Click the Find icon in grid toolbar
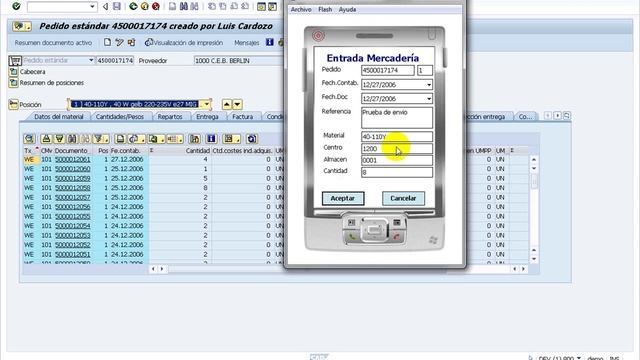640x360 pixels. pos(72,139)
